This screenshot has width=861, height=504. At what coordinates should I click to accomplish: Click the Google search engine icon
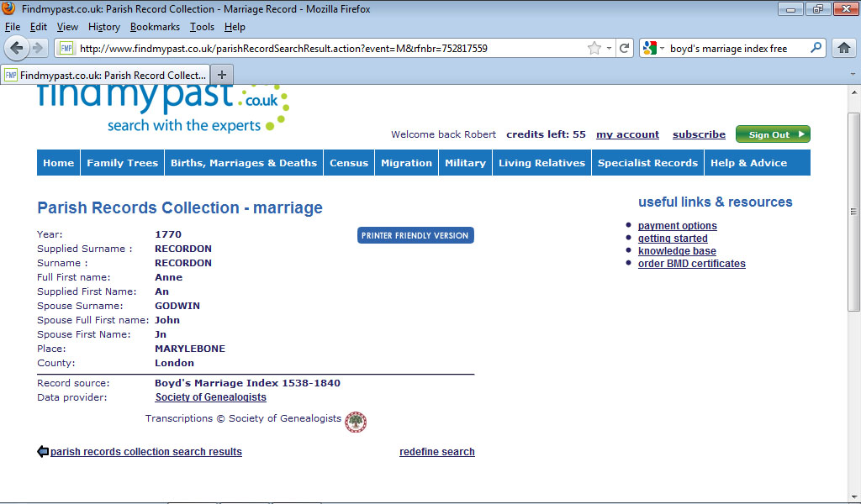point(650,48)
